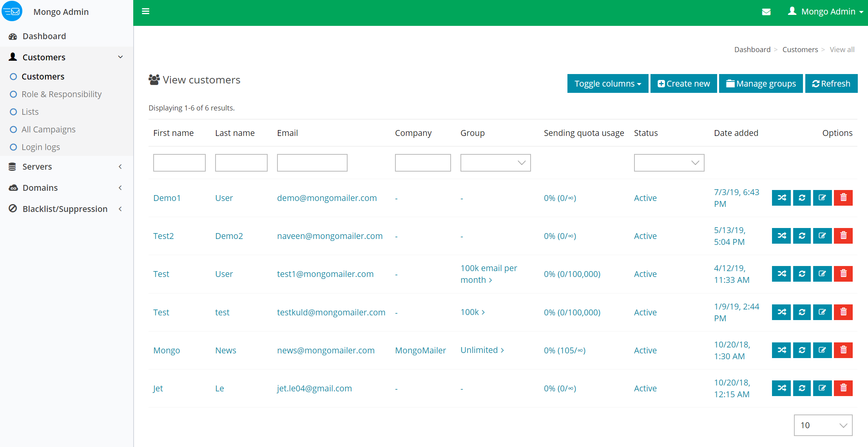Click reset quota icon for news@mongomailer.com

click(x=802, y=350)
